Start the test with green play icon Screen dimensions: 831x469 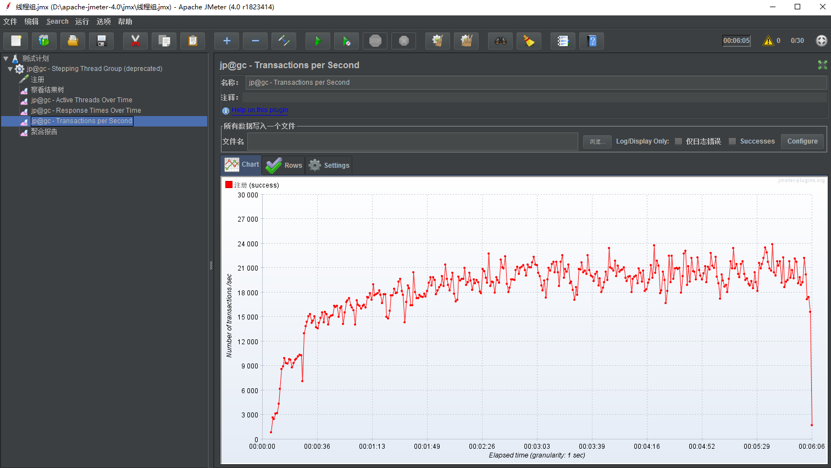pos(317,41)
